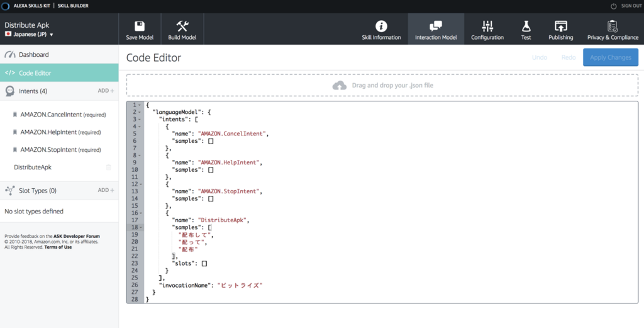Click the bookmark icon beside AMAZON.CancelIntent
The image size is (644, 328).
coord(15,115)
